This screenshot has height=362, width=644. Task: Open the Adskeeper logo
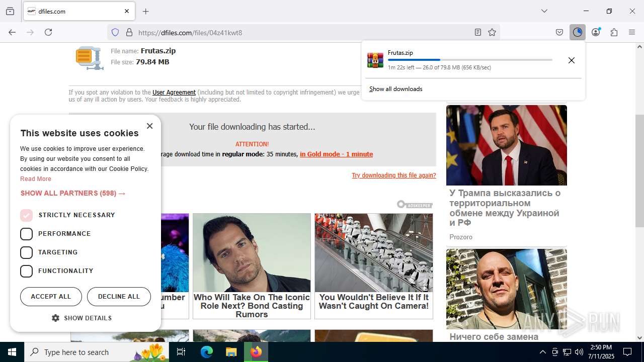click(x=415, y=205)
